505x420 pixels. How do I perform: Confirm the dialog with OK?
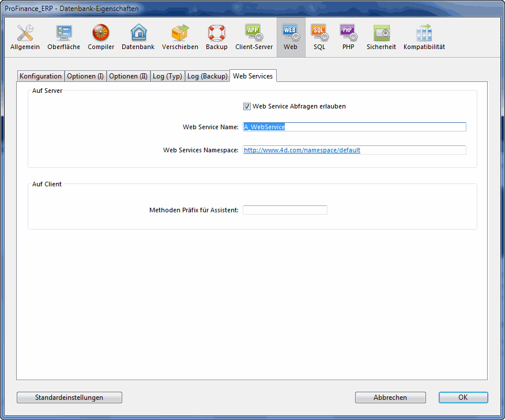pyautogui.click(x=463, y=397)
